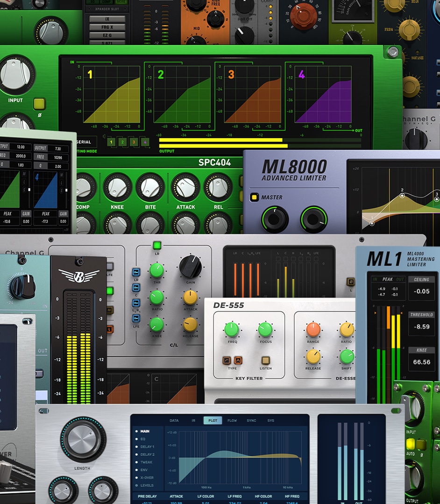440x504 pixels.
Task: Switch to the DATA tab
Action: tap(174, 420)
